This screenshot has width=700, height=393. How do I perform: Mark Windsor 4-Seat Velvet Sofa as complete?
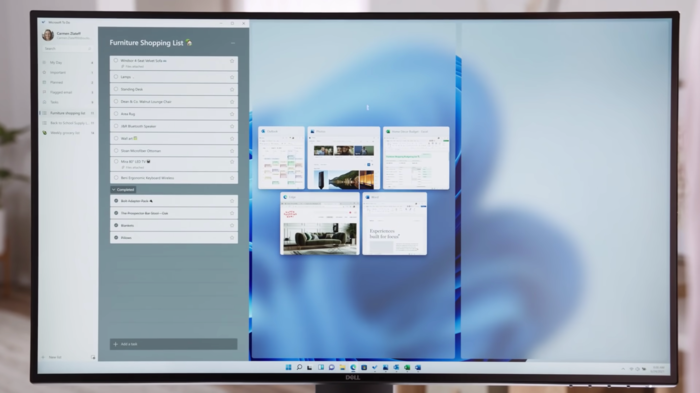pyautogui.click(x=116, y=60)
